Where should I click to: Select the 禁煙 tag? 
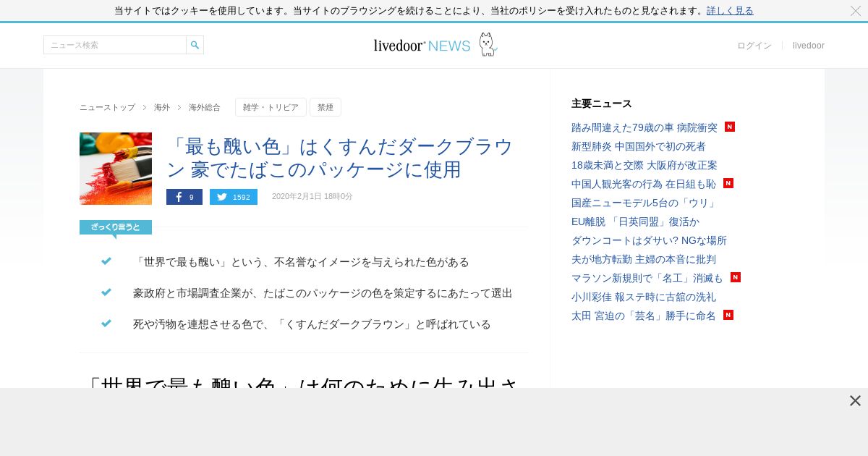[325, 107]
